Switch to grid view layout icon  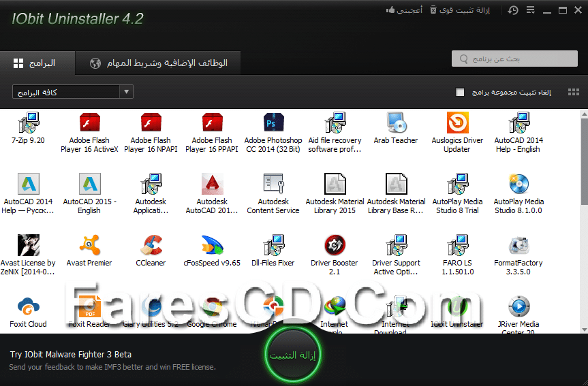(574, 92)
